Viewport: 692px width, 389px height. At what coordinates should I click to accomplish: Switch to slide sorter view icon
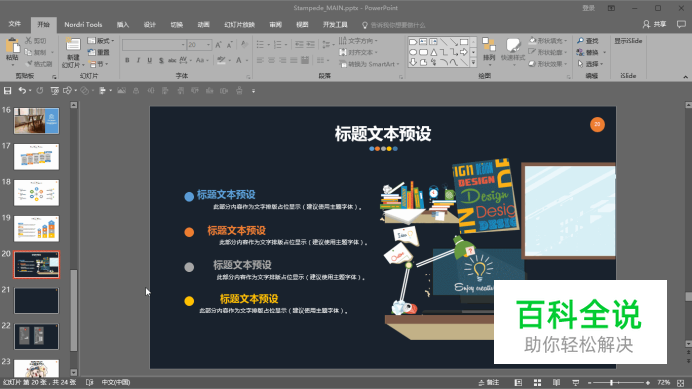point(537,382)
